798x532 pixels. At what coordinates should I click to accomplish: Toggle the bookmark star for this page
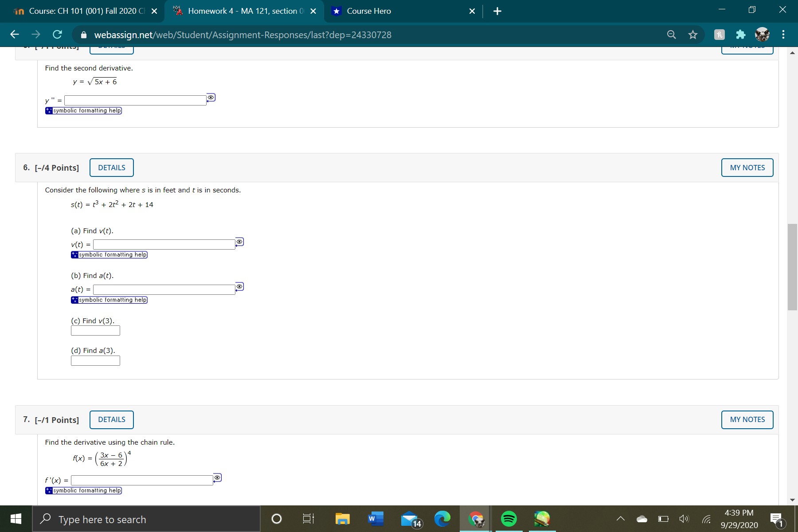point(693,34)
